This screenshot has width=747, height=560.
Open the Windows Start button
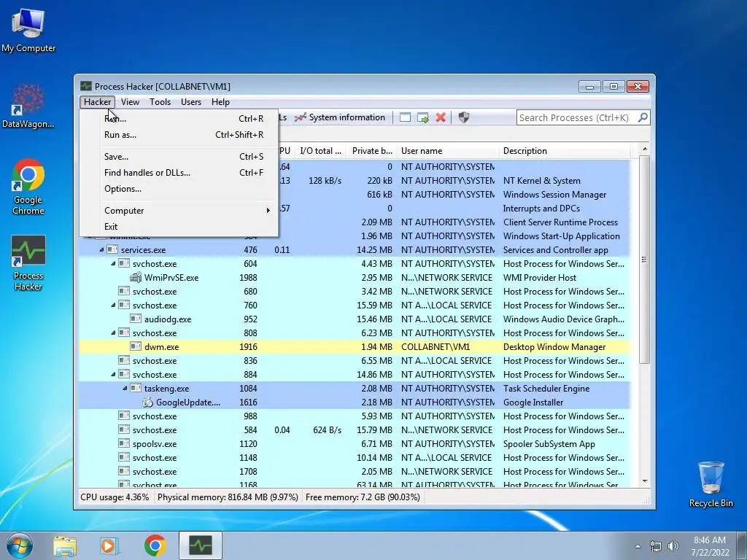[x=20, y=545]
